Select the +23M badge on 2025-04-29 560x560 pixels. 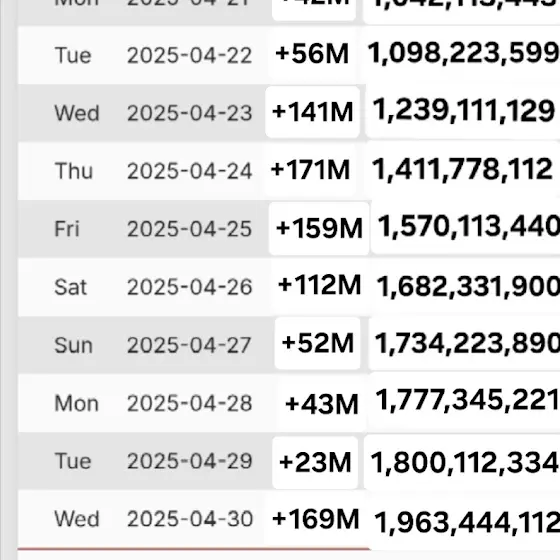click(315, 462)
